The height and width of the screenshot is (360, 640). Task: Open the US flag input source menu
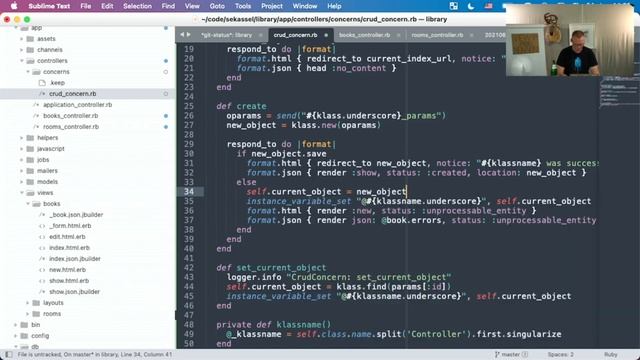pyautogui.click(x=488, y=6)
